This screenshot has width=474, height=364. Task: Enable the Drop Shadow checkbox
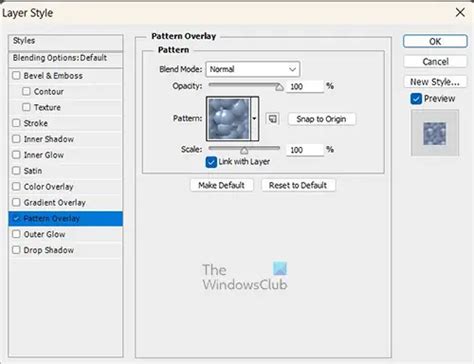point(16,250)
